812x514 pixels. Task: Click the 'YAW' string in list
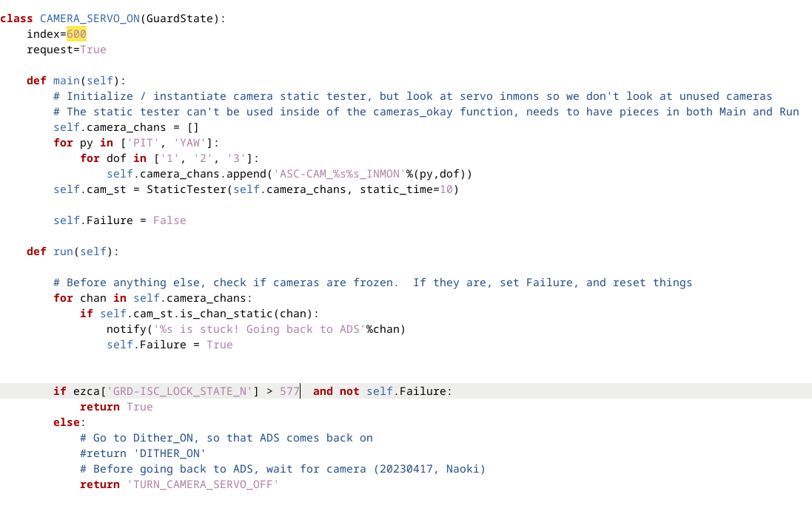tap(189, 143)
